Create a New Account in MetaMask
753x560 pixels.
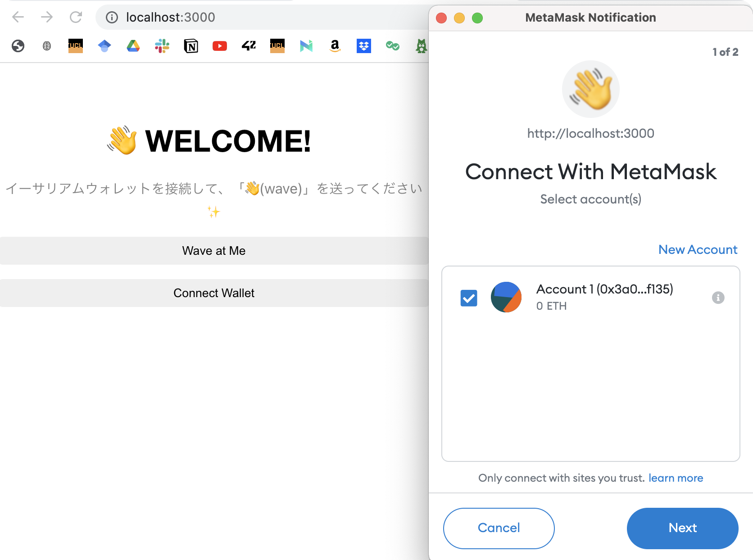[x=698, y=249]
